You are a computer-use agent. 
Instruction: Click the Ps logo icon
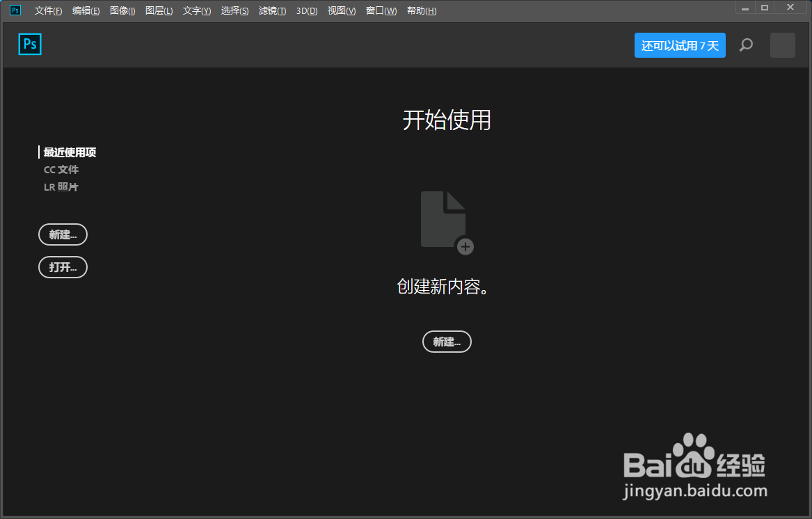click(29, 44)
